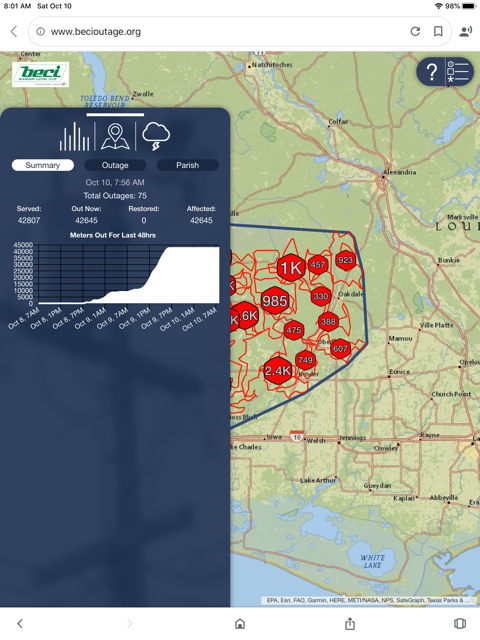The width and height of the screenshot is (480, 640).
Task: Show open tabs overview icon
Action: pos(460,623)
